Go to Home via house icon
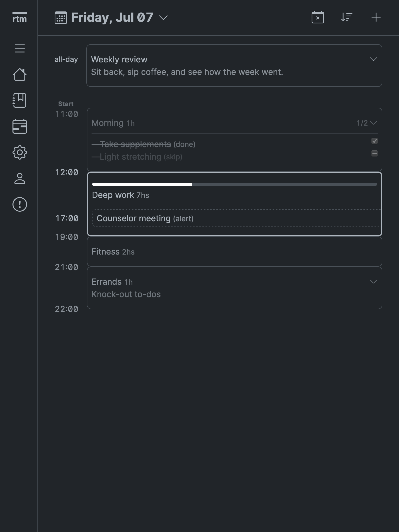Viewport: 399px width, 532px height. point(20,74)
